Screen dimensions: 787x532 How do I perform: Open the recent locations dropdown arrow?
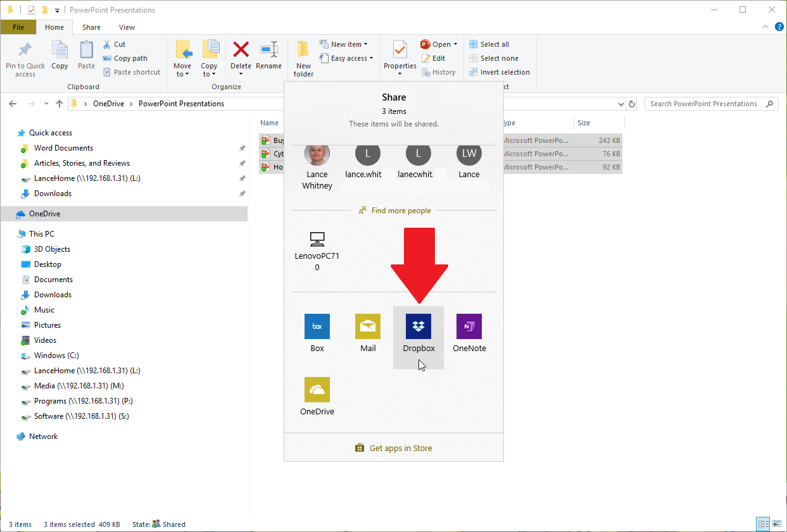click(x=46, y=104)
